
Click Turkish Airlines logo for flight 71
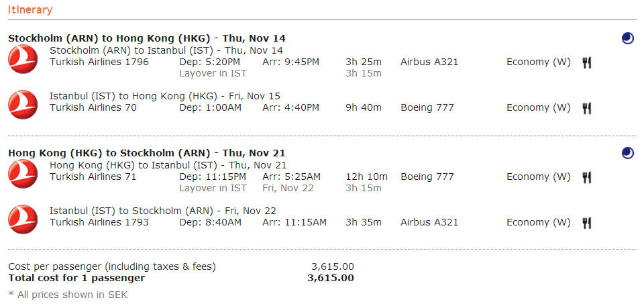[23, 174]
